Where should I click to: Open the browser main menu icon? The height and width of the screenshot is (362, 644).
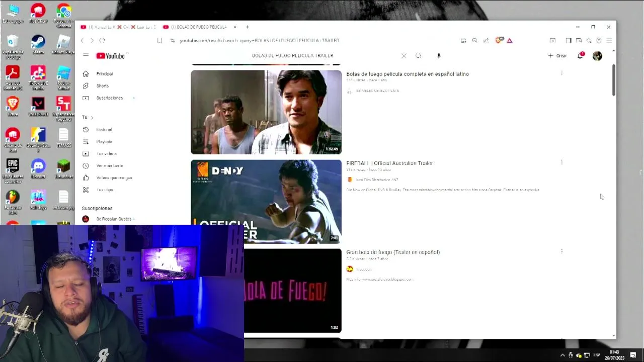pos(609,41)
